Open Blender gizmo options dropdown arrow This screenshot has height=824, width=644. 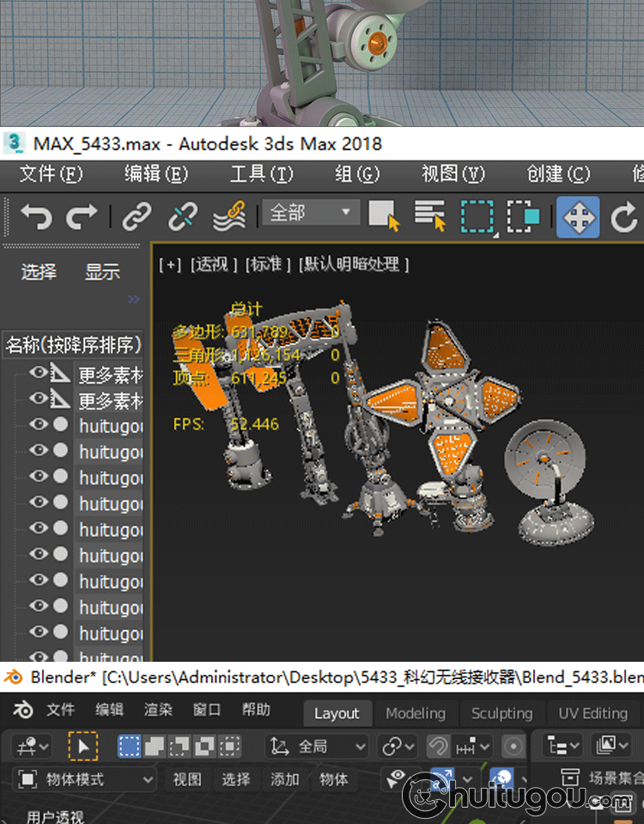coord(467,779)
